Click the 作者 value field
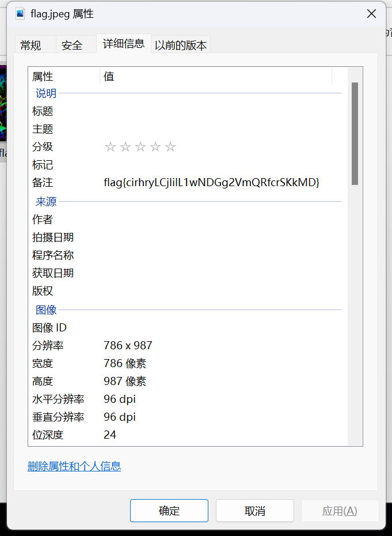 click(219, 220)
